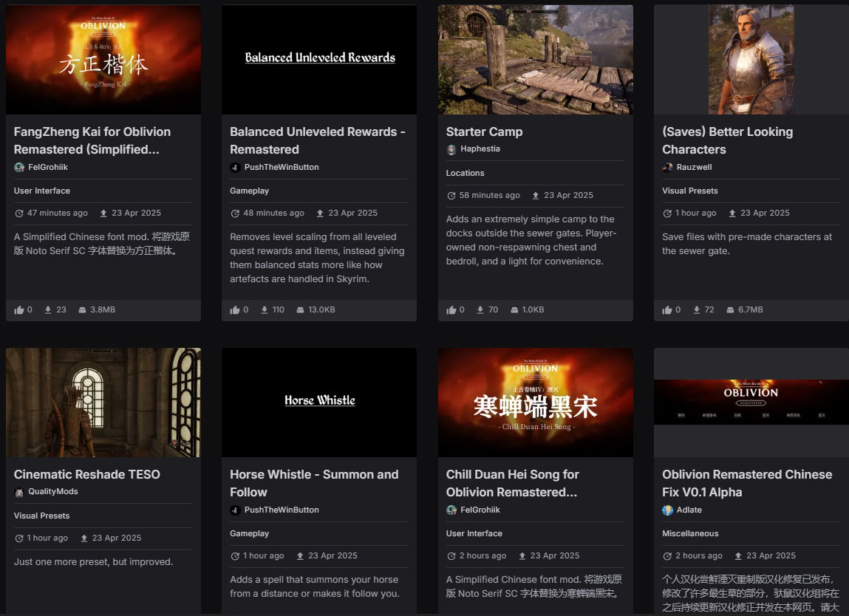The image size is (849, 616).
Task: Click upload date icon on Cinematic Reshade card
Action: [84, 538]
